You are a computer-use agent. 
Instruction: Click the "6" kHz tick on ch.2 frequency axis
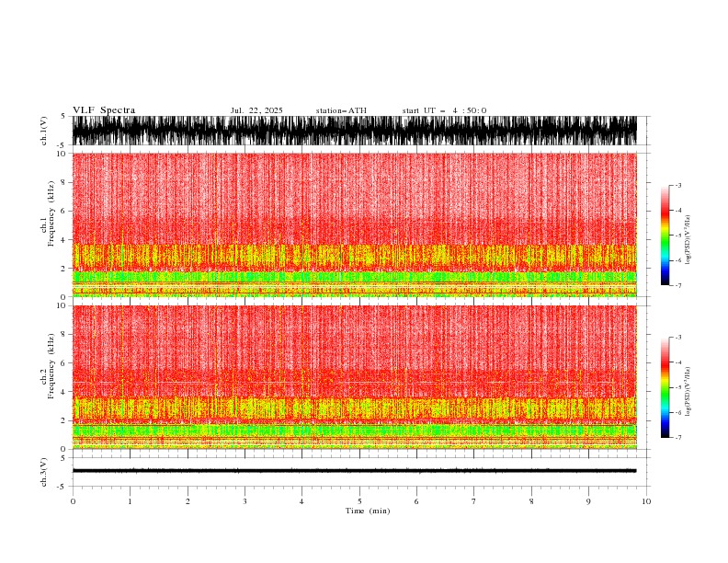pos(63,363)
